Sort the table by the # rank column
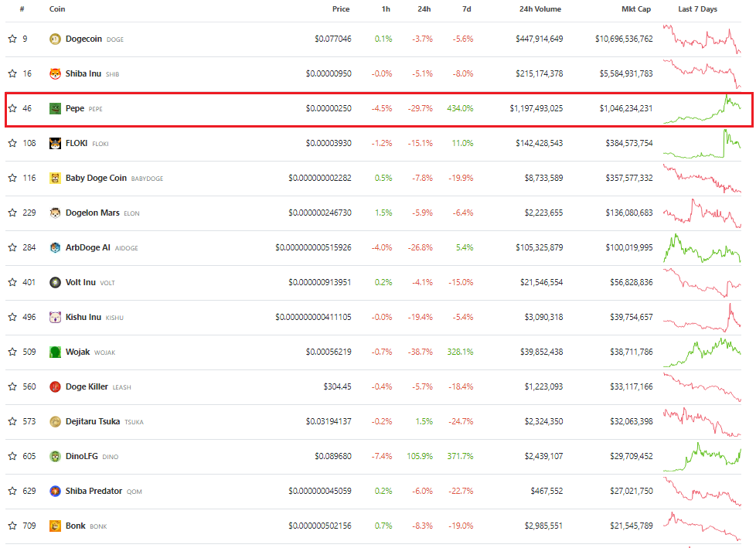Screen dimensions: 756x548 click(x=22, y=9)
